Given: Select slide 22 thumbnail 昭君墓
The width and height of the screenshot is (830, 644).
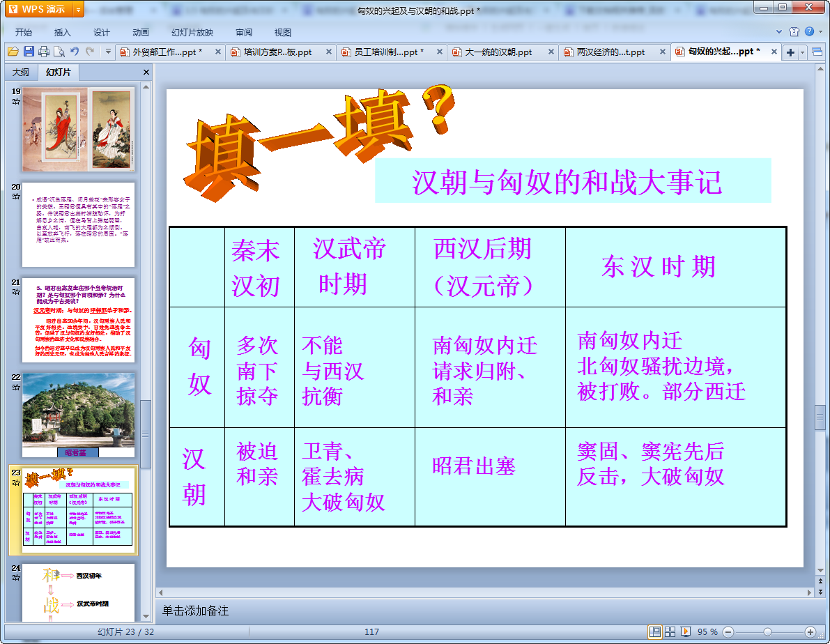Looking at the screenshot, I should coord(78,415).
